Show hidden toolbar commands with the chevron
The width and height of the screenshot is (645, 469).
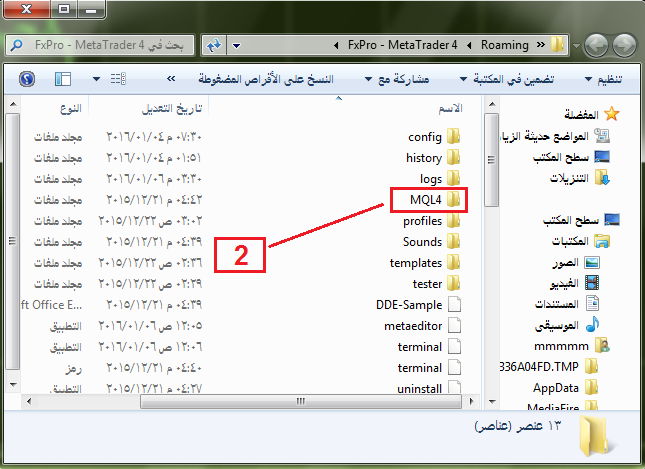(x=171, y=79)
